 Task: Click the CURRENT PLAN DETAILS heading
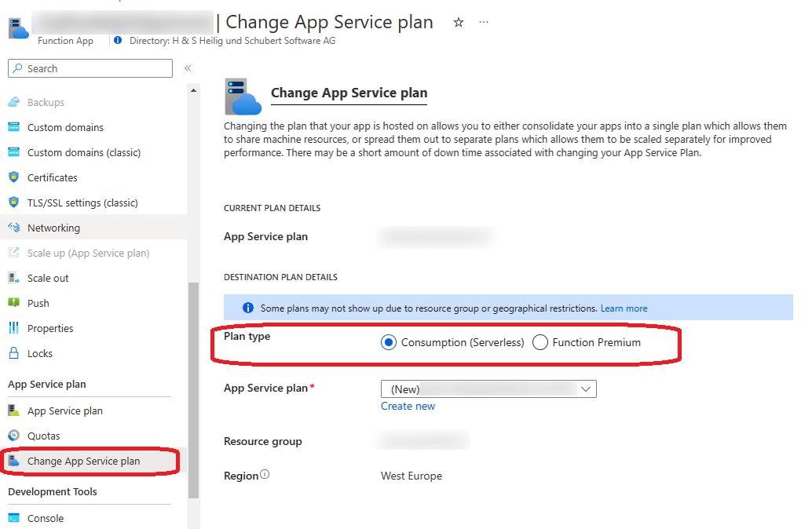[272, 208]
